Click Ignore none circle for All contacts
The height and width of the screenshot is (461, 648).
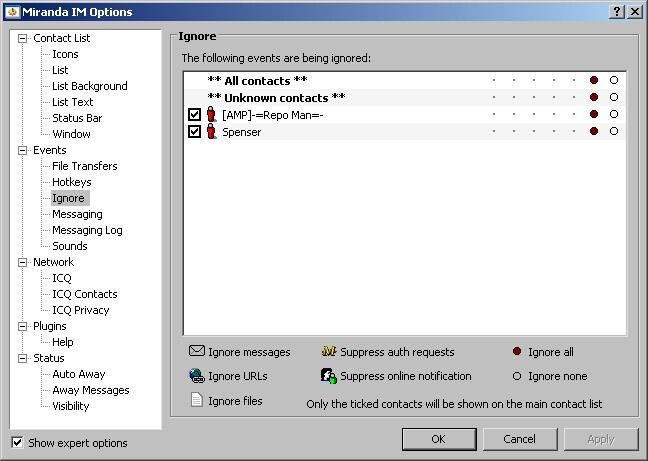coord(614,80)
